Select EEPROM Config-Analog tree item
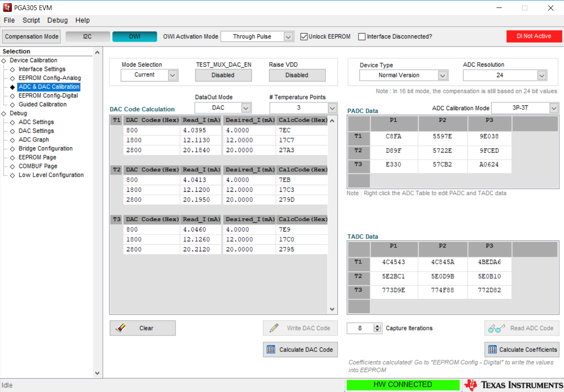The width and height of the screenshot is (564, 392). coord(50,78)
